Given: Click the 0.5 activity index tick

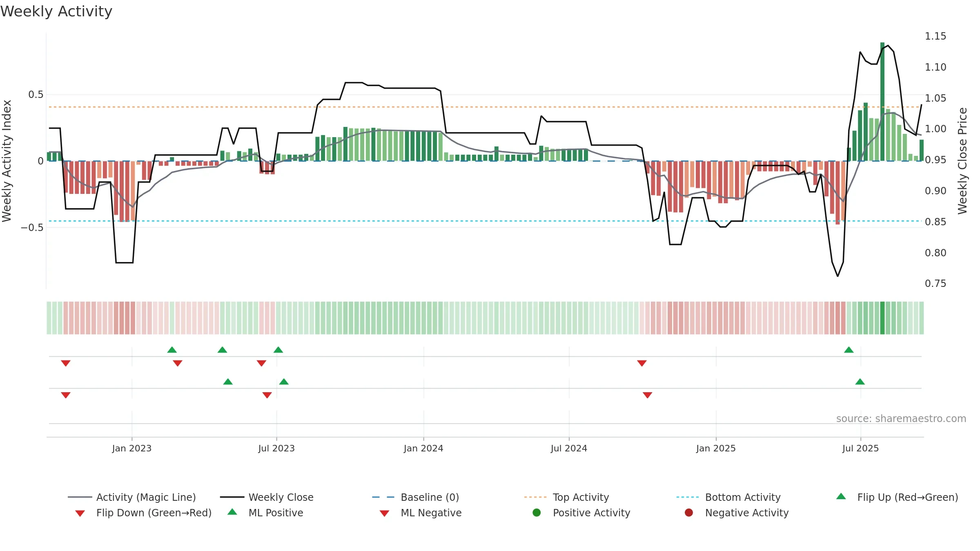Looking at the screenshot, I should 36,95.
